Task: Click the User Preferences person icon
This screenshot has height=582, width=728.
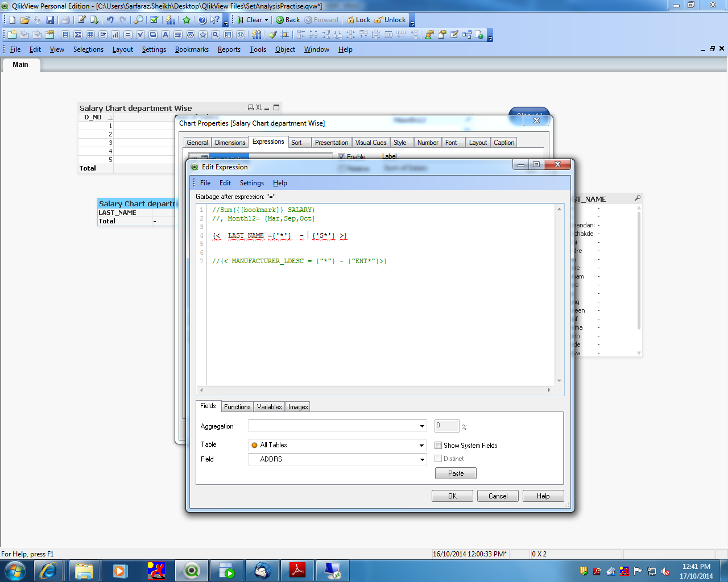Action: pyautogui.click(x=429, y=35)
